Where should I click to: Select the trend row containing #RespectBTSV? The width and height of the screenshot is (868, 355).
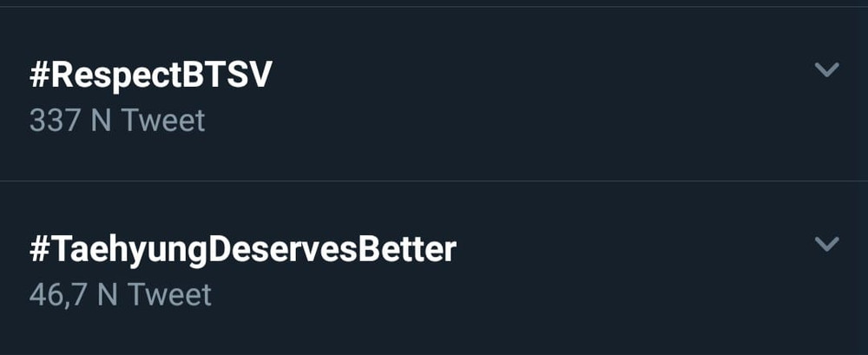click(x=434, y=94)
